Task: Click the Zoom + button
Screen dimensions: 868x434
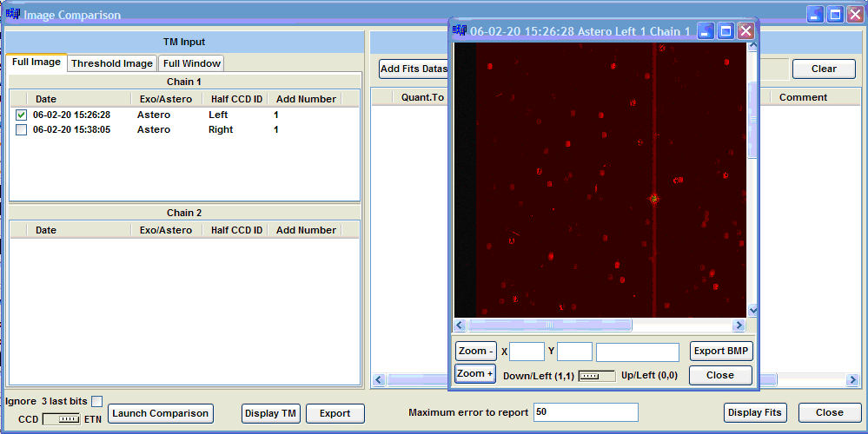Action: [475, 374]
